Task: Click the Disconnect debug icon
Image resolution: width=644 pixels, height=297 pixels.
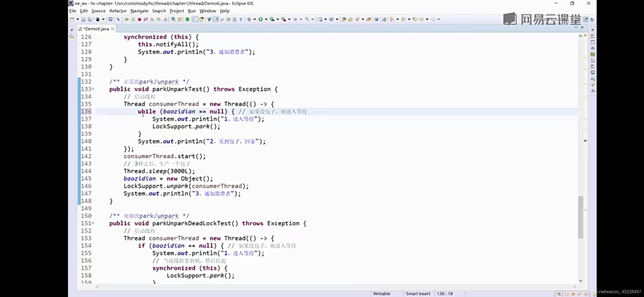Action: (146, 19)
